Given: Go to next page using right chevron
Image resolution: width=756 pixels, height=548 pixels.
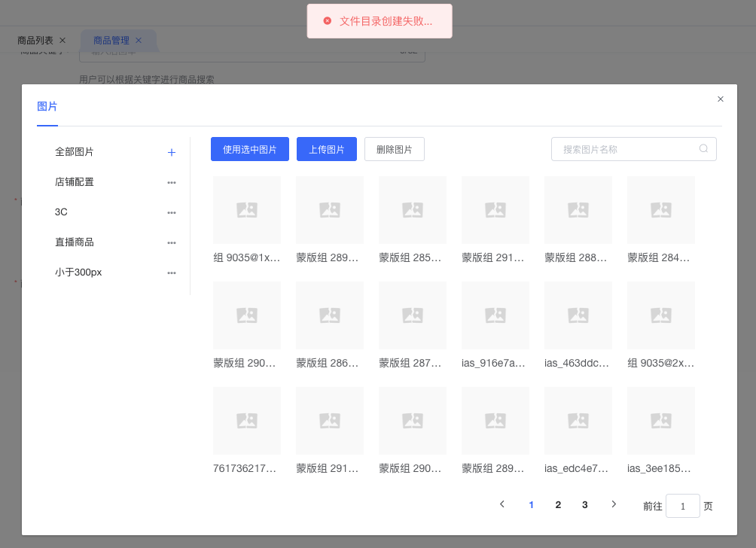Looking at the screenshot, I should pyautogui.click(x=614, y=504).
